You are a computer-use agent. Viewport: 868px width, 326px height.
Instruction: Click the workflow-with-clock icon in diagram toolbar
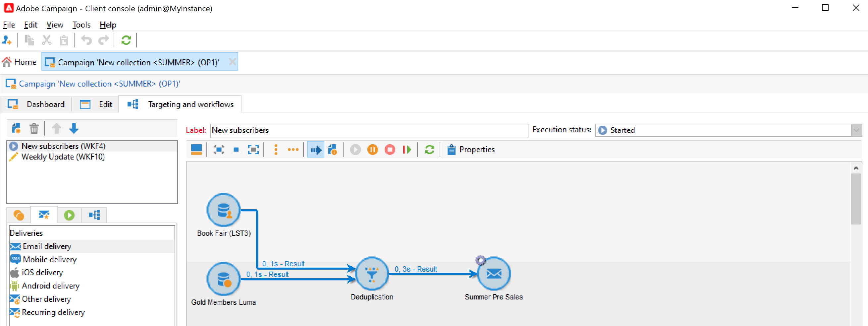pyautogui.click(x=333, y=150)
